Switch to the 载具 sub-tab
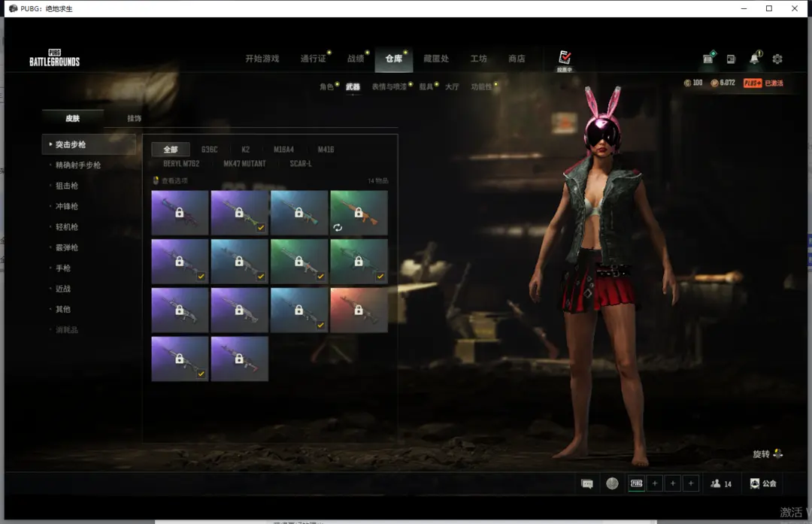The width and height of the screenshot is (812, 524). 426,86
